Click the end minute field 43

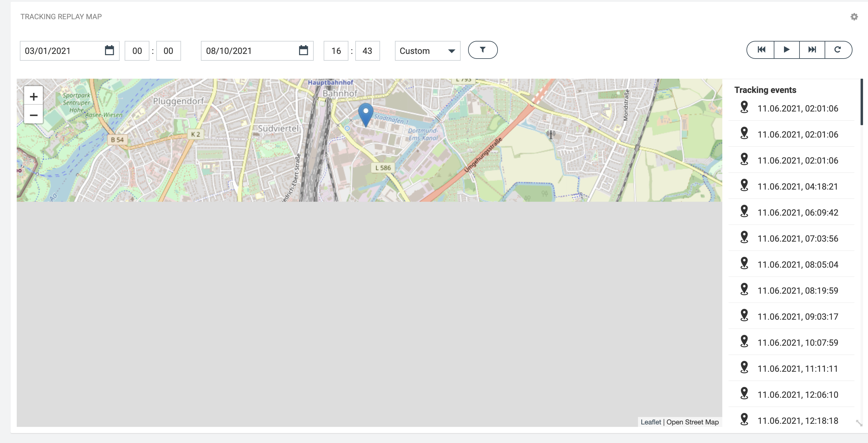click(367, 51)
